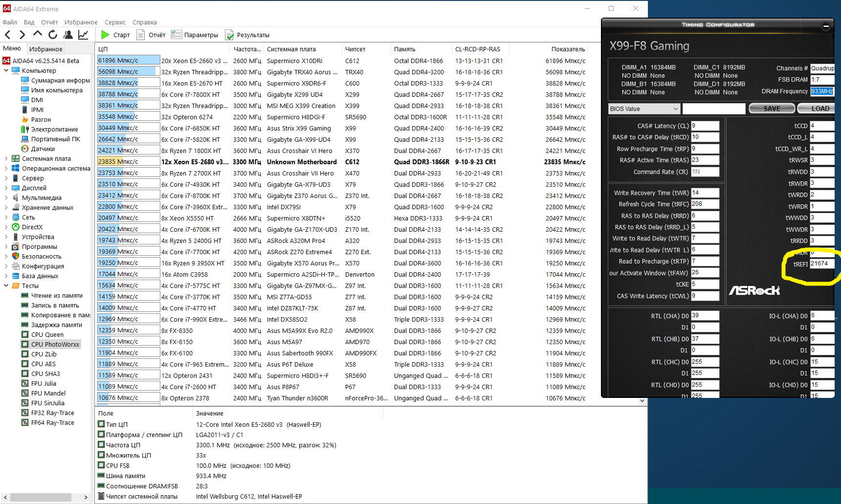Click the circular refresh toolbar icon
The width and height of the screenshot is (841, 504).
coord(53,35)
